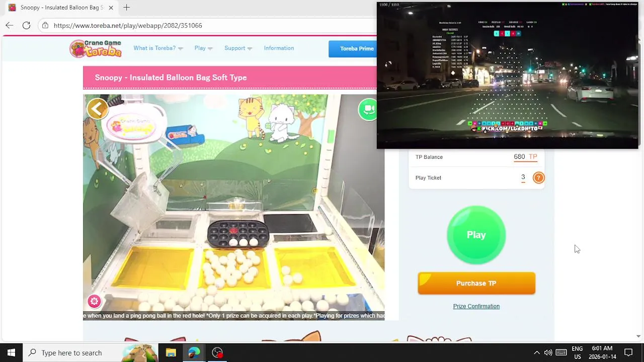The width and height of the screenshot is (644, 362).
Task: Open Windows Start menu
Action: (x=11, y=352)
